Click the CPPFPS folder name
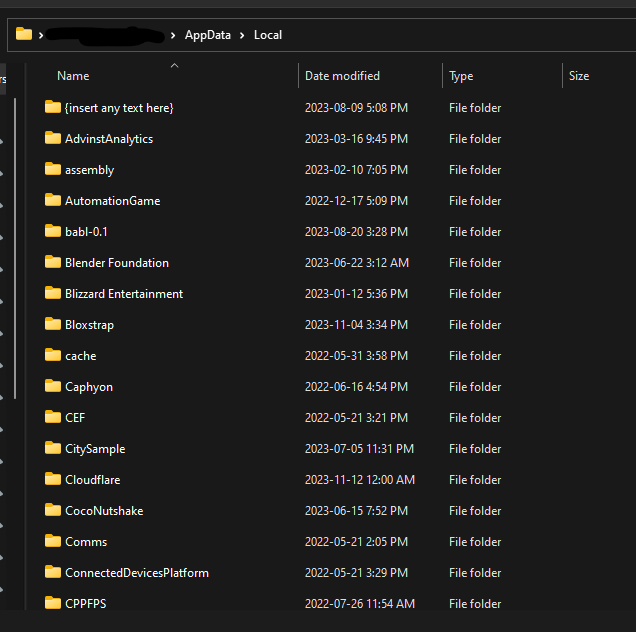 click(x=86, y=604)
